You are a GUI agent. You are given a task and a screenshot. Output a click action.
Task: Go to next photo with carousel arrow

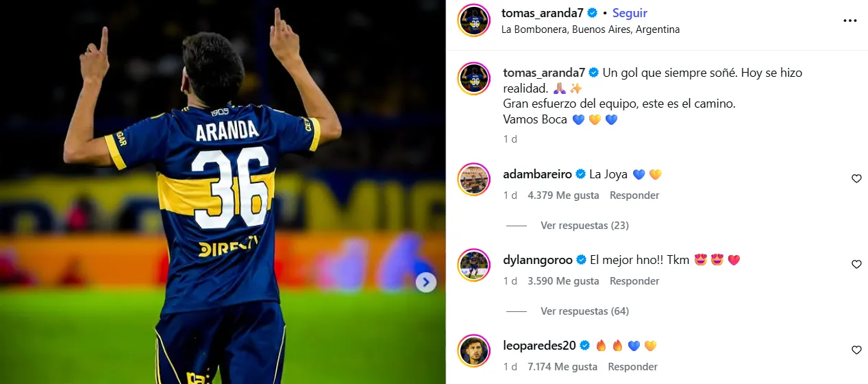pyautogui.click(x=426, y=282)
